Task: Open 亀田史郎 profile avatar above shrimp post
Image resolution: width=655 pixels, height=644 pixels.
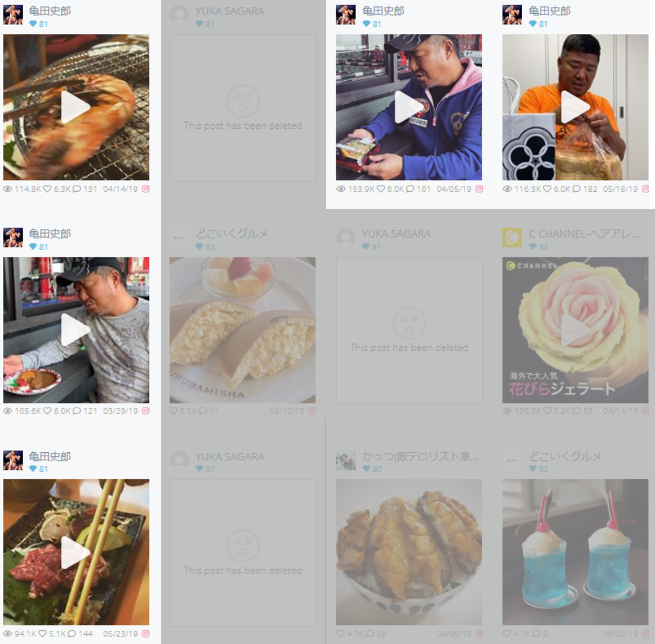Action: pos(13,15)
